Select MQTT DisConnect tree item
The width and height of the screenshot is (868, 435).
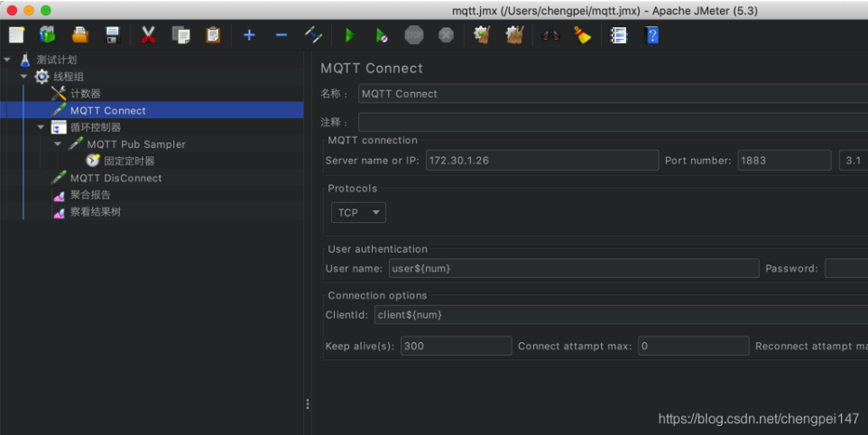pos(116,178)
